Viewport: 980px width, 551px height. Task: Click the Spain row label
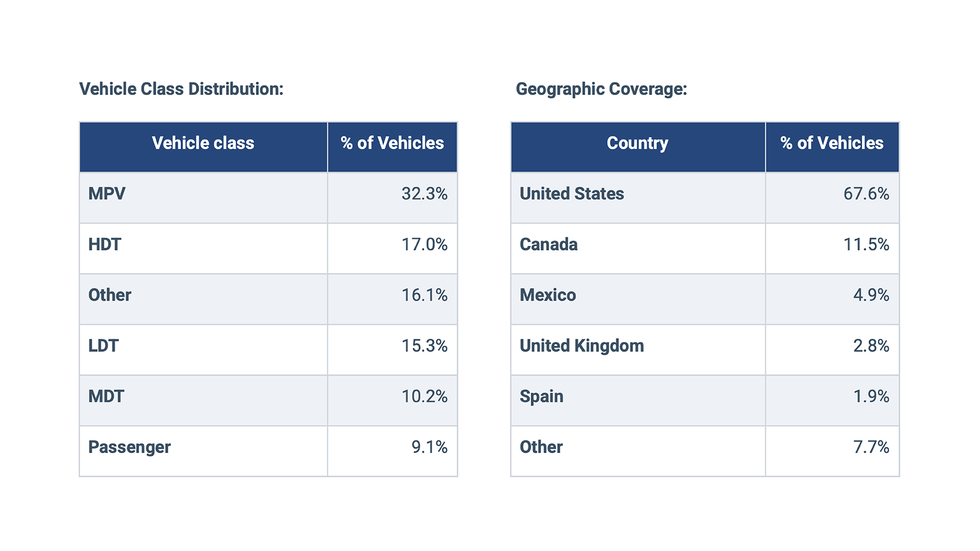click(x=542, y=396)
